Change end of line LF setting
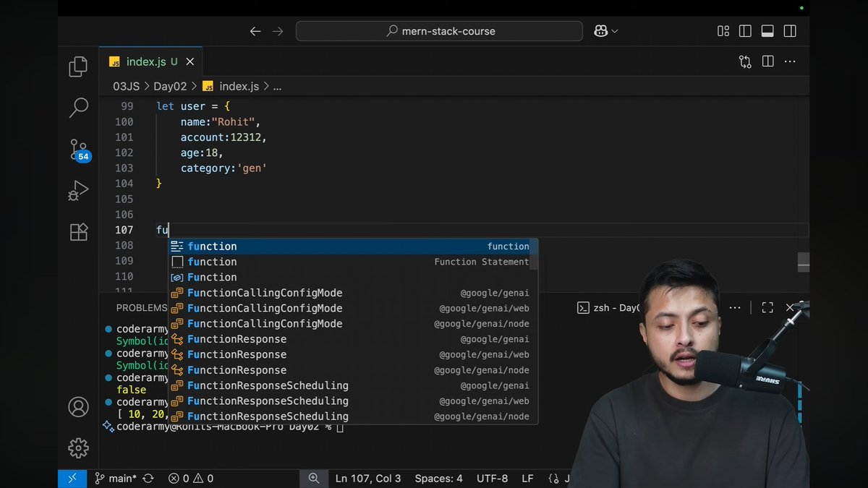The width and height of the screenshot is (868, 488). [527, 478]
